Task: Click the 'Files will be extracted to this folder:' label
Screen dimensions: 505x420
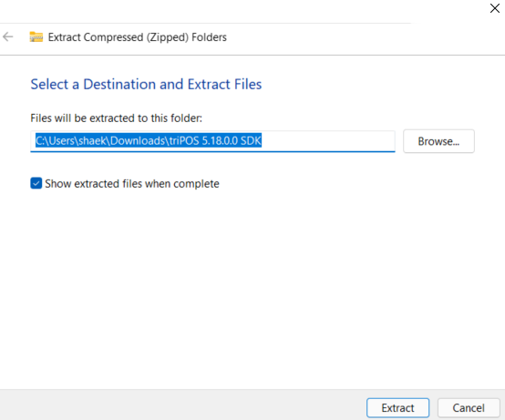Action: [x=117, y=118]
